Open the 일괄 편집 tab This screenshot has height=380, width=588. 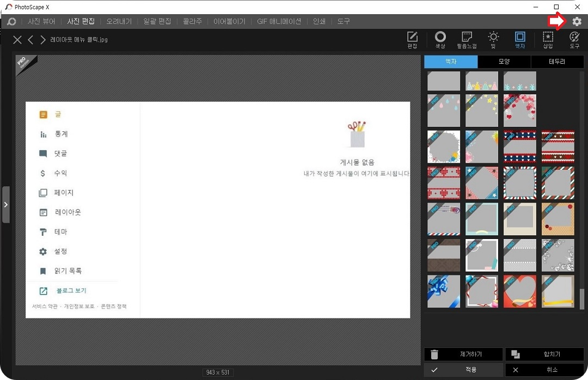157,21
